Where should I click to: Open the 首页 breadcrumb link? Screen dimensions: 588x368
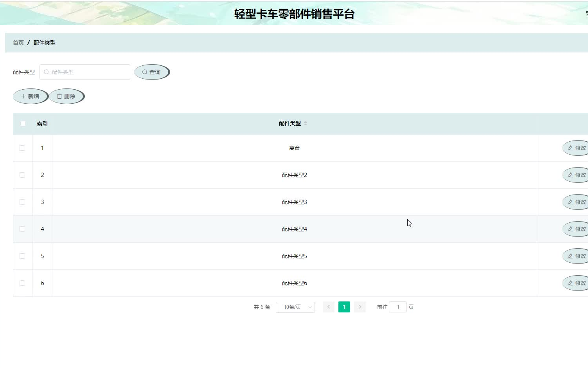(18, 43)
